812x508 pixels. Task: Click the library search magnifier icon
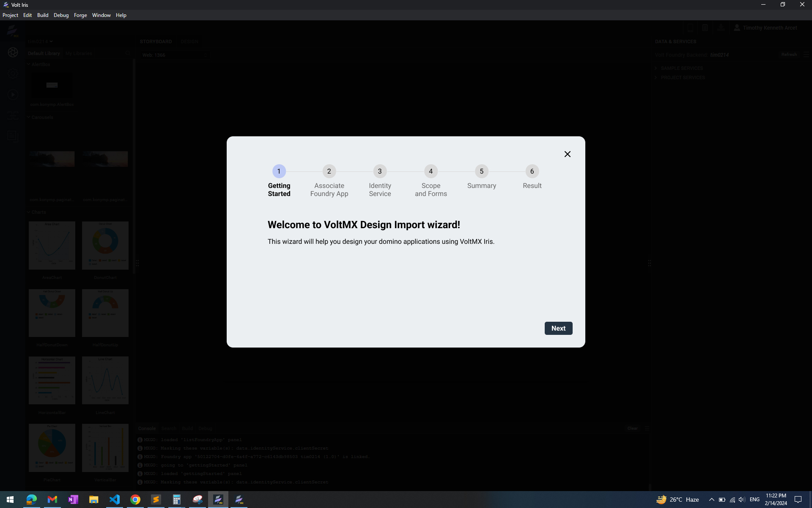(127, 53)
